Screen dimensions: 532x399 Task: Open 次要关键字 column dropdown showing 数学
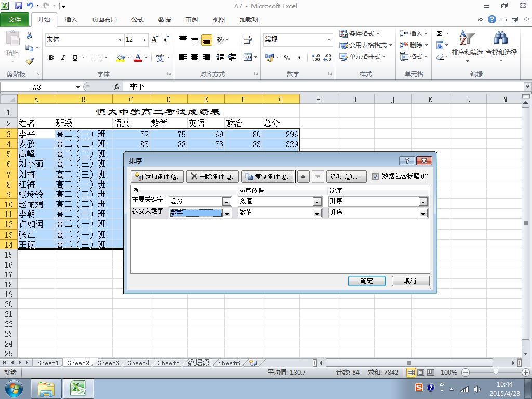pos(227,213)
